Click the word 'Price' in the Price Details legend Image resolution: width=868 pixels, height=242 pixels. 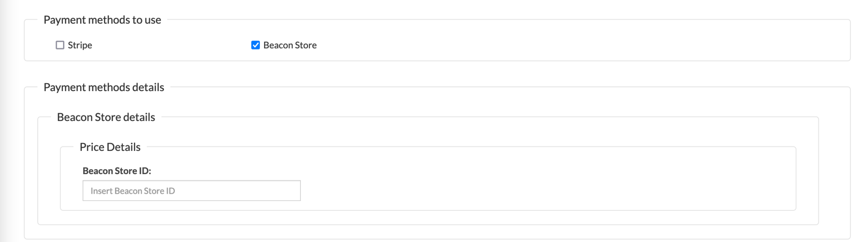[x=92, y=147]
